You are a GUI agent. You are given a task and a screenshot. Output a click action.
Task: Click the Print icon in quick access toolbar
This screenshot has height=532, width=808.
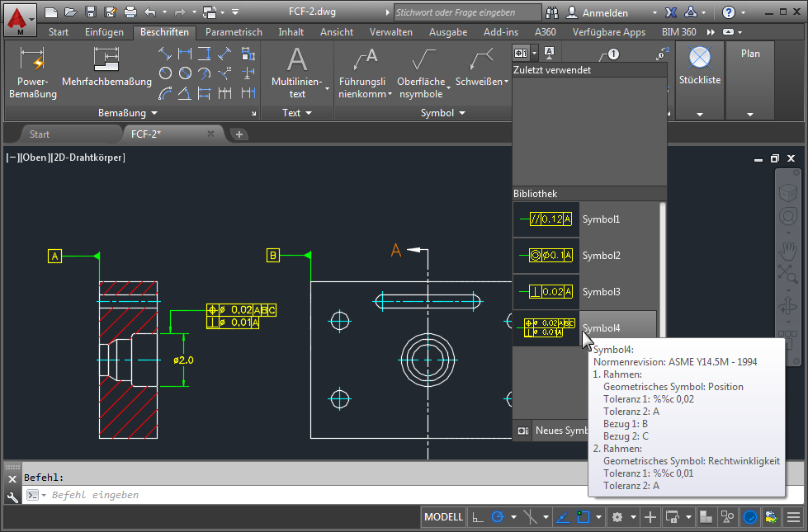pos(130,12)
